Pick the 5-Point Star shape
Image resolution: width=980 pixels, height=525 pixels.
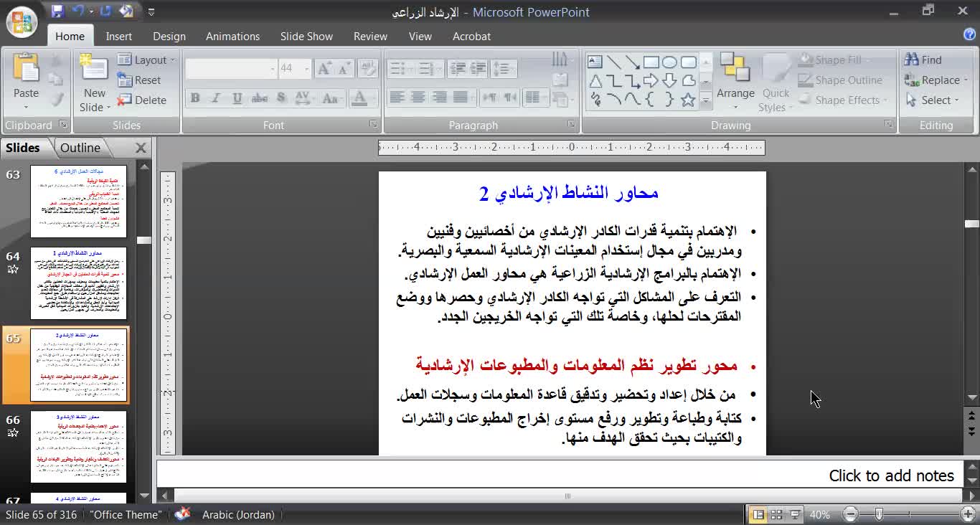(x=688, y=100)
